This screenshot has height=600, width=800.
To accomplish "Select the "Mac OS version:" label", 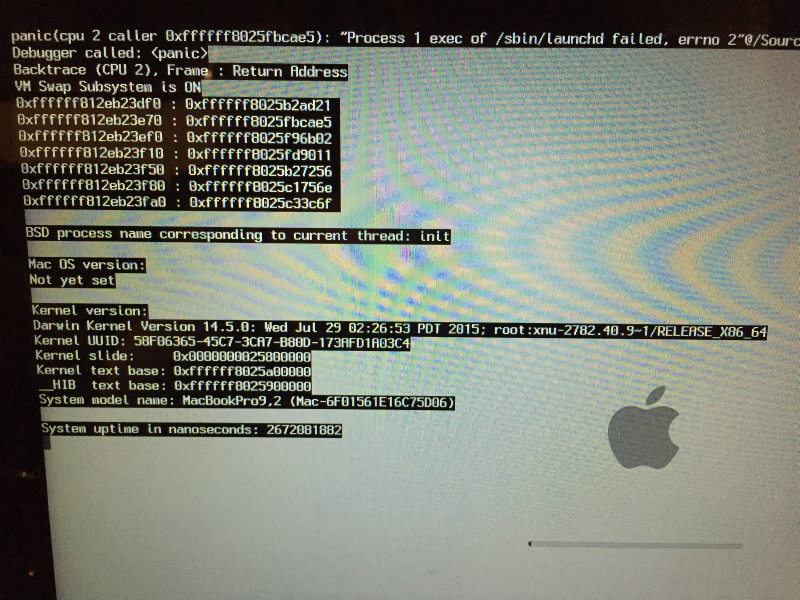I will [87, 265].
